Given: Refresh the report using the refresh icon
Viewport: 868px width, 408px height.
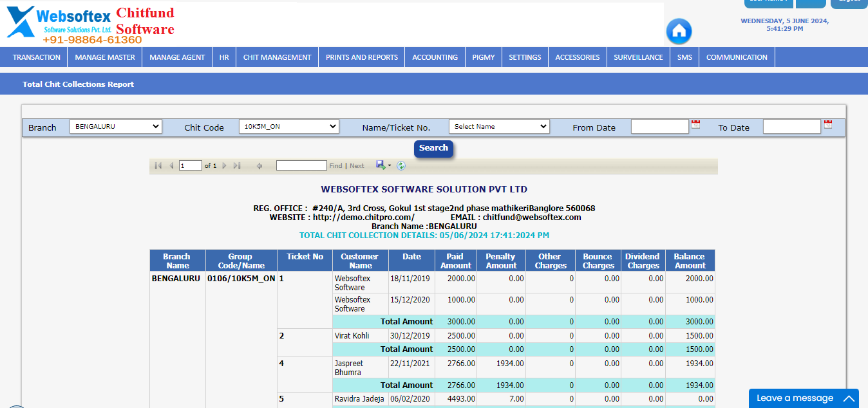Looking at the screenshot, I should pyautogui.click(x=401, y=165).
